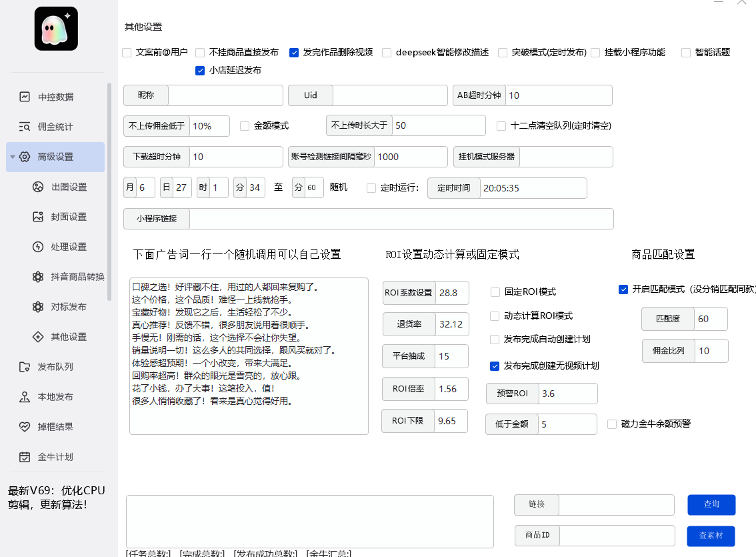This screenshot has height=557, width=756.
Task: Click inside the 广告词 text area
Action: click(x=249, y=356)
